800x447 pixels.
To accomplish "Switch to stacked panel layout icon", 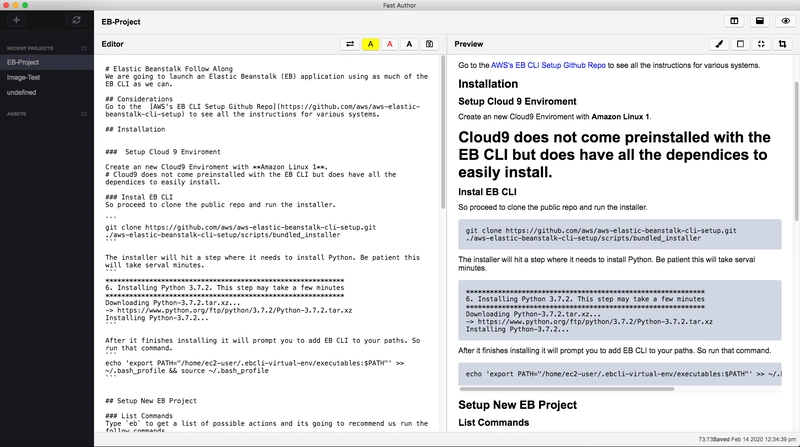I will [x=760, y=21].
